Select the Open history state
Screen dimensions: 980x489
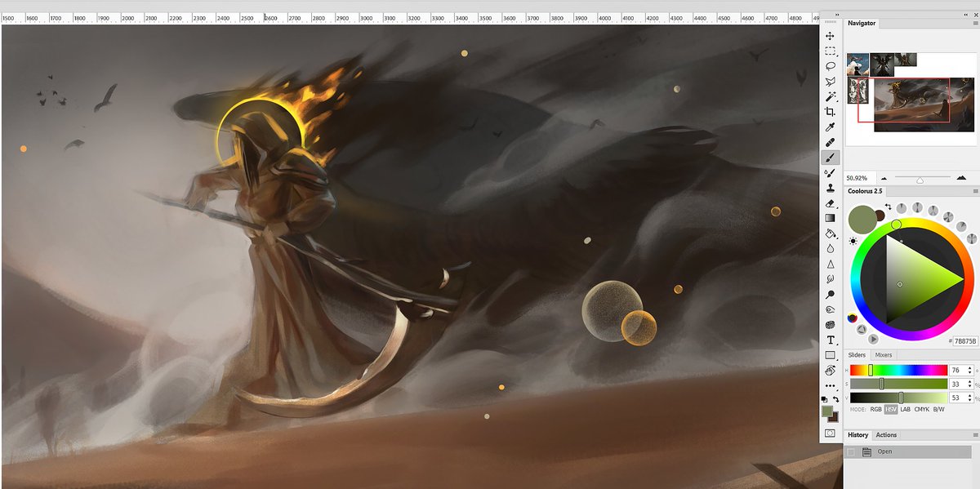tap(886, 451)
